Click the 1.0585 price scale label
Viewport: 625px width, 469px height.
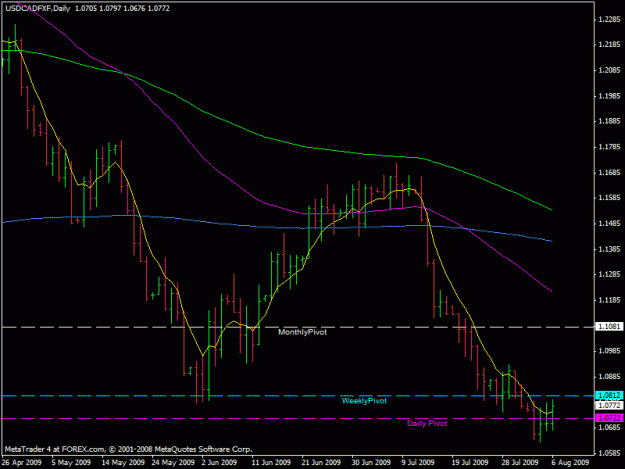point(610,453)
